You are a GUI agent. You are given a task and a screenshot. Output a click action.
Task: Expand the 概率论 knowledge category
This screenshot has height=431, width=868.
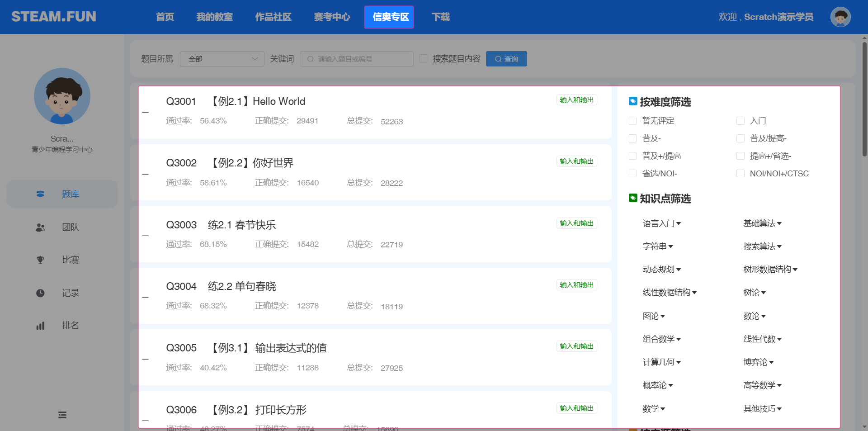(658, 385)
